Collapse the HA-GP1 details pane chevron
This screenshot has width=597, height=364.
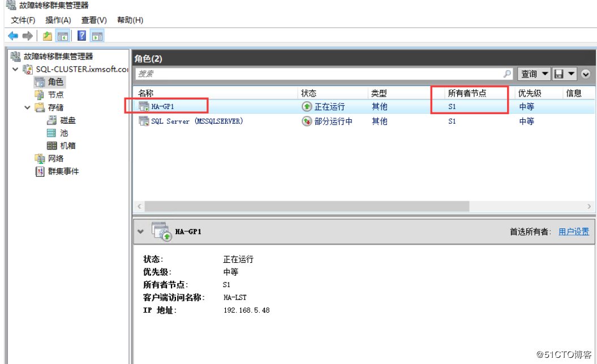(x=140, y=231)
